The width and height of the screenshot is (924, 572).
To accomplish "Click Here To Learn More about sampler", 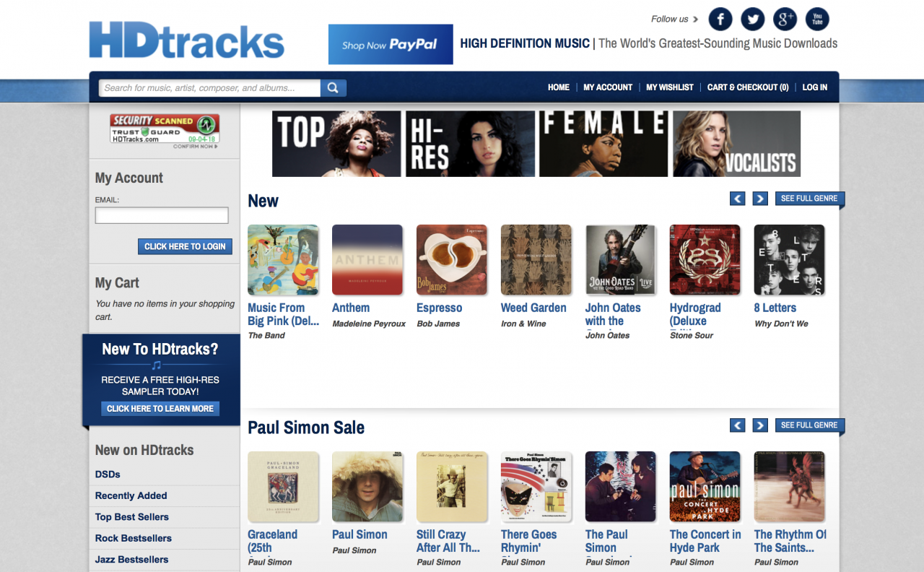I will (x=160, y=409).
